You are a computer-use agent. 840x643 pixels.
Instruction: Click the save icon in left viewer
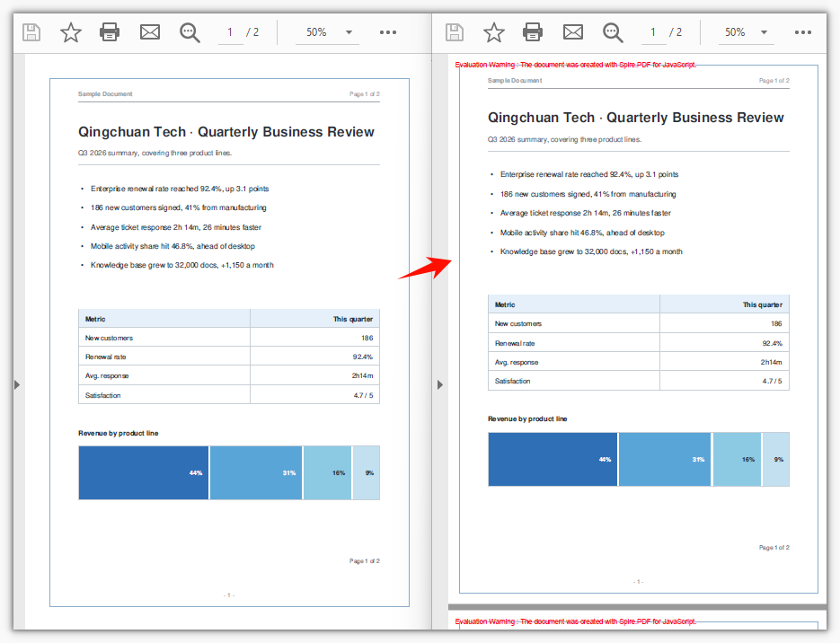click(31, 32)
